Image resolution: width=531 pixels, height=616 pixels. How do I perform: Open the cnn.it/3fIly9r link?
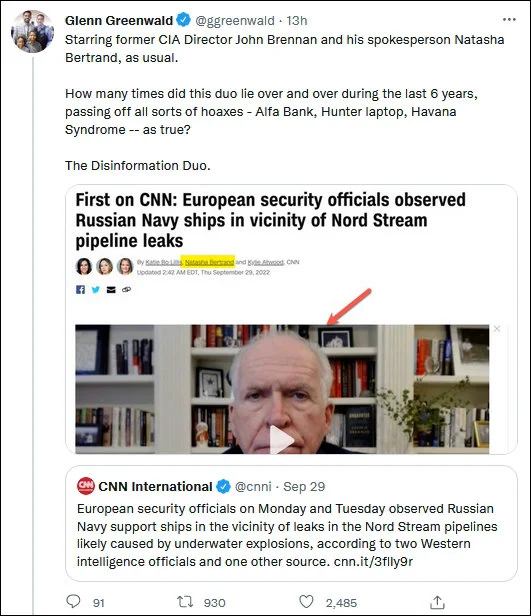pos(373,561)
